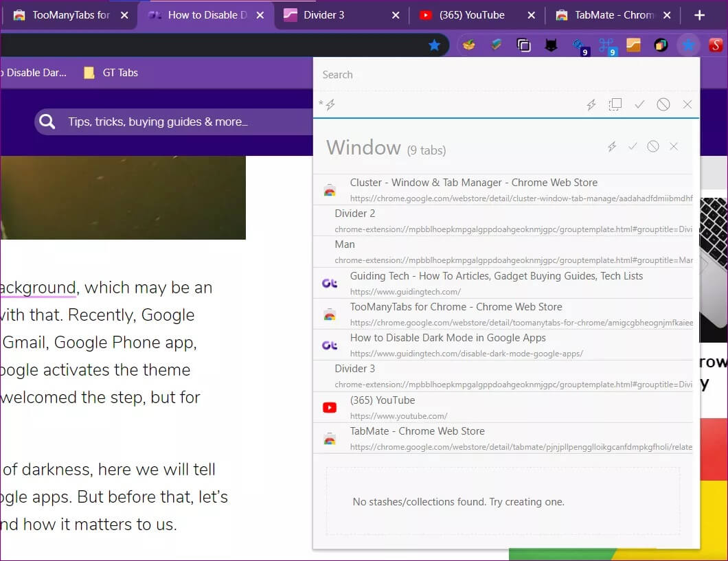
Task: Close the (365) YouTube browser tab
Action: pyautogui.click(x=531, y=15)
